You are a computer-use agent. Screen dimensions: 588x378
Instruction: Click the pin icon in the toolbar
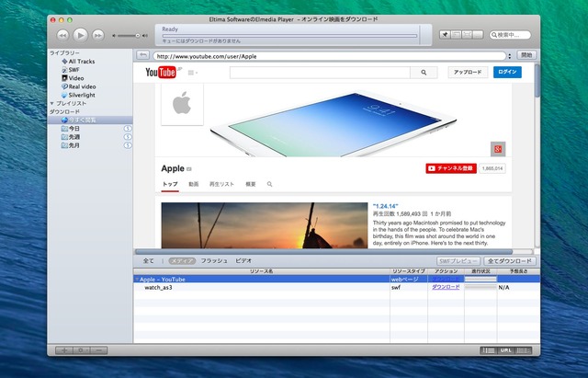tap(445, 35)
